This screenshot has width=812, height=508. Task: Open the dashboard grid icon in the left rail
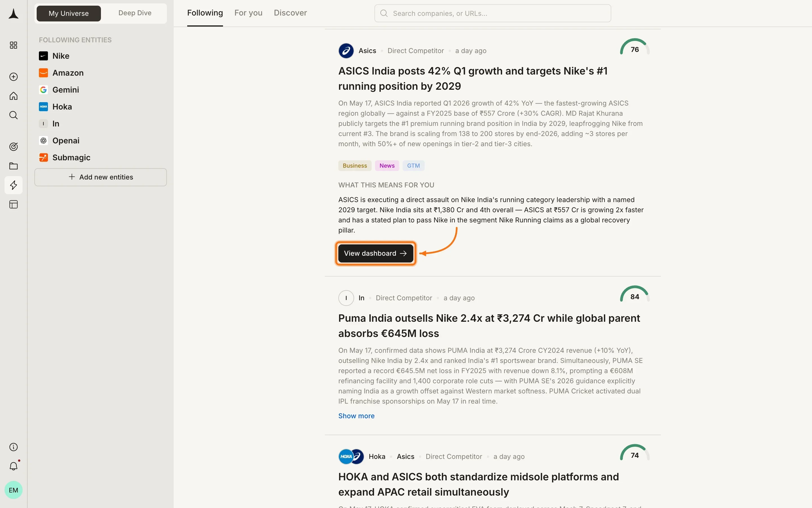coord(14,45)
